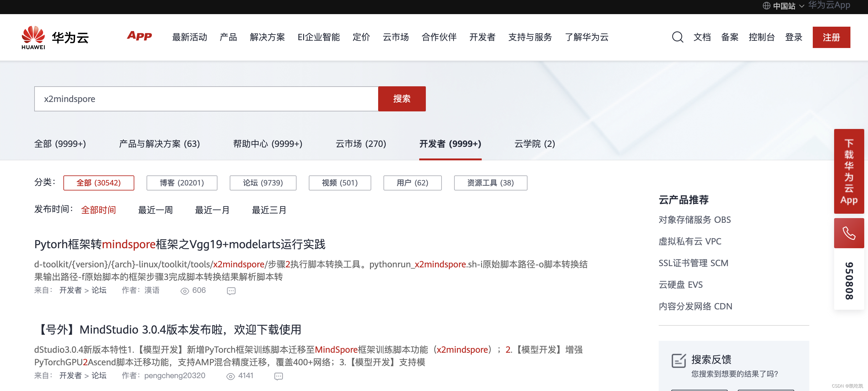Filter publish time by 最近一周
This screenshot has height=391, width=868.
click(155, 210)
